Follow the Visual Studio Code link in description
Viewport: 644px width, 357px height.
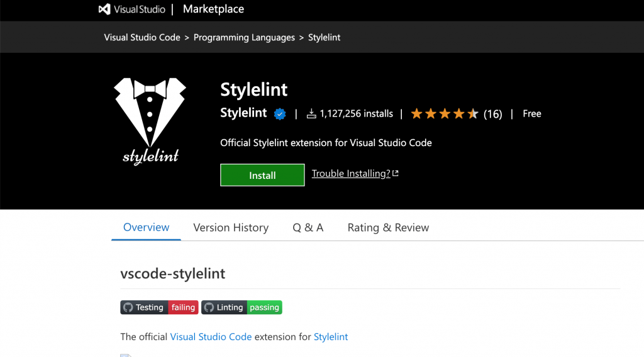[x=211, y=337]
